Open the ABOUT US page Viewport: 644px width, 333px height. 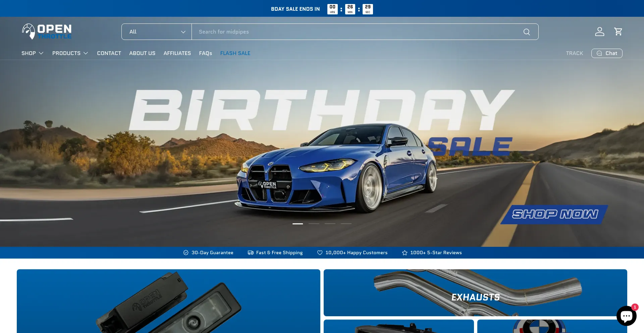[x=142, y=53]
